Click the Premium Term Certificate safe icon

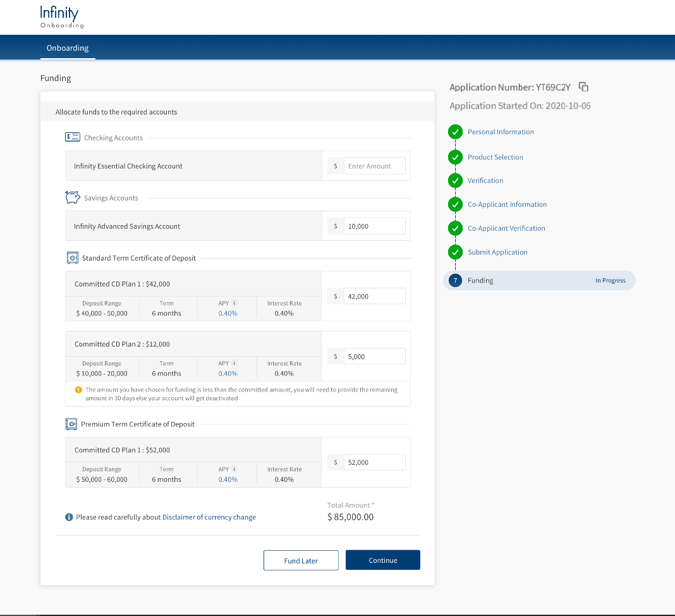pos(71,424)
